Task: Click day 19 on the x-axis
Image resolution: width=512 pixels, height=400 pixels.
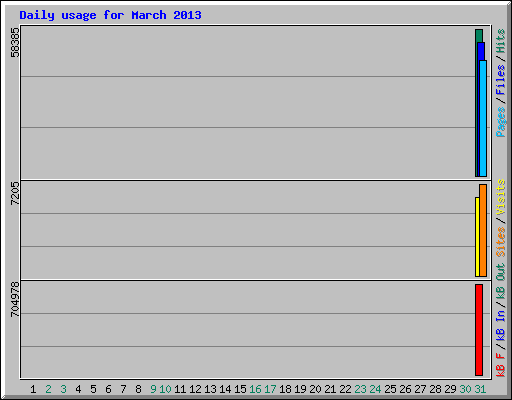Action: (x=300, y=389)
